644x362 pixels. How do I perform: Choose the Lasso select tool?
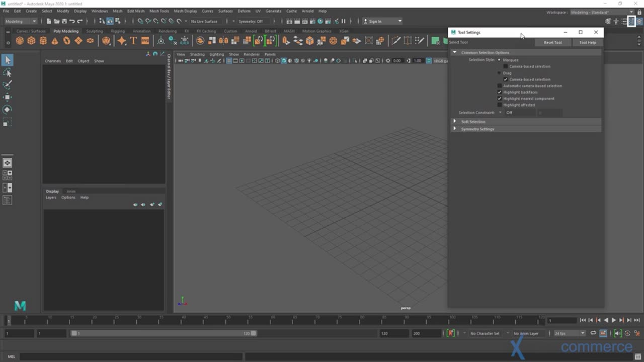coord(8,73)
